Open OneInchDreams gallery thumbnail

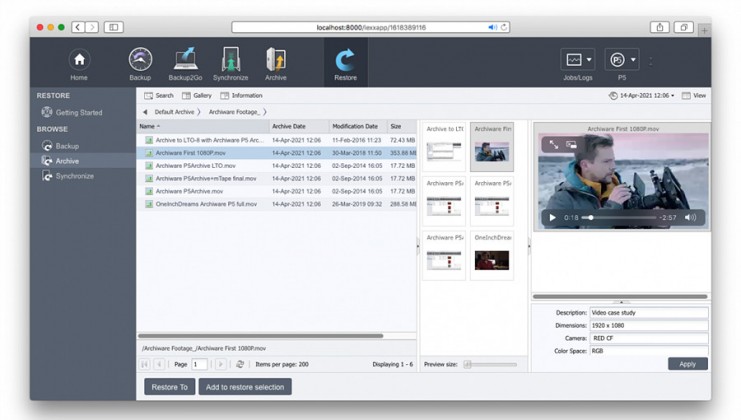click(x=492, y=256)
